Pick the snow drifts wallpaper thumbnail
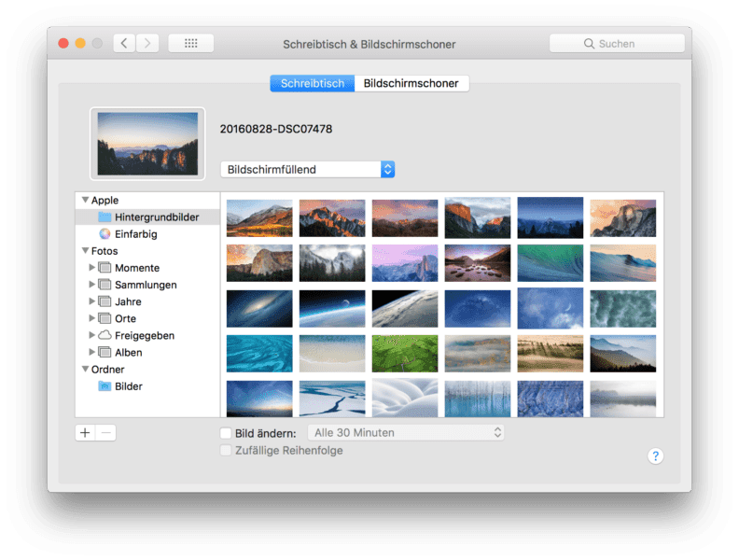Viewport: 739px width, 560px height. tap(404, 399)
